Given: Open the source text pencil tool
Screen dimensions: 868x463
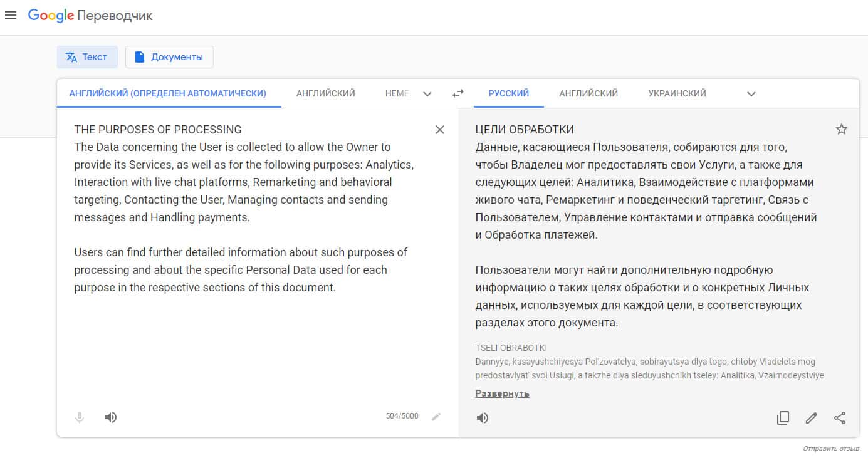Looking at the screenshot, I should pyautogui.click(x=436, y=417).
